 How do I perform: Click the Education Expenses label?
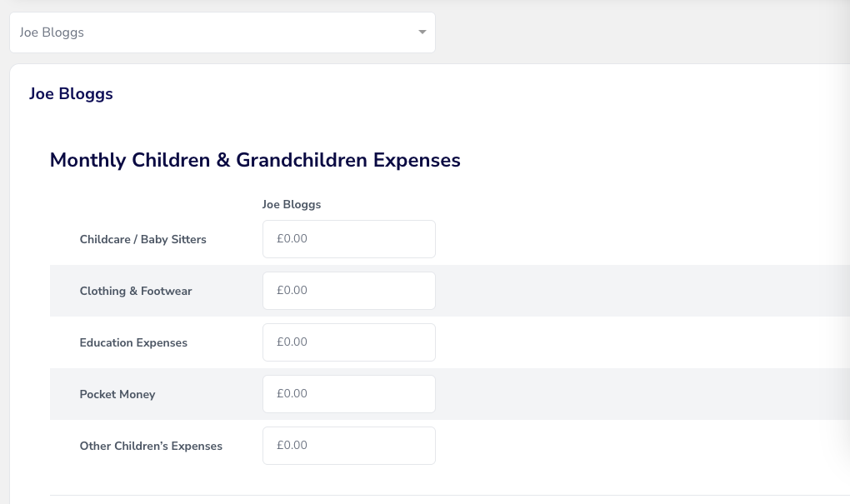133,342
